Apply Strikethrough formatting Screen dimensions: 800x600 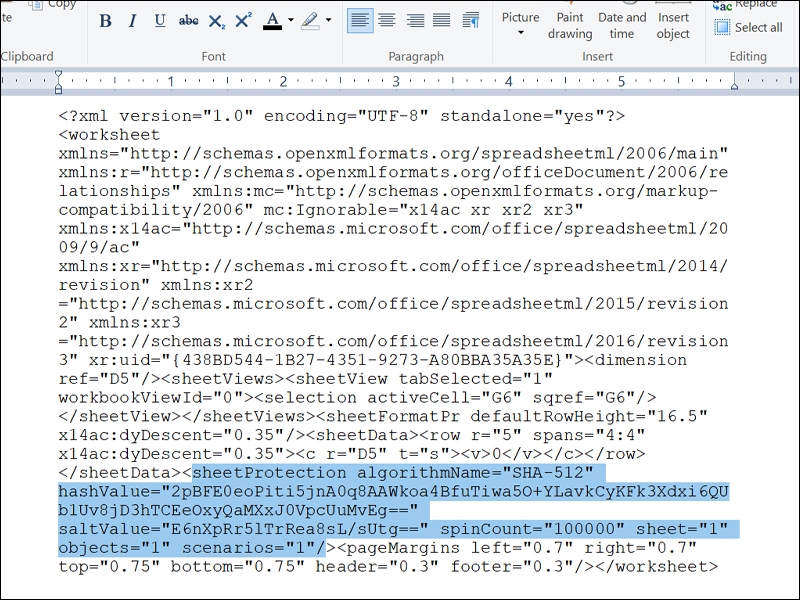coord(188,21)
